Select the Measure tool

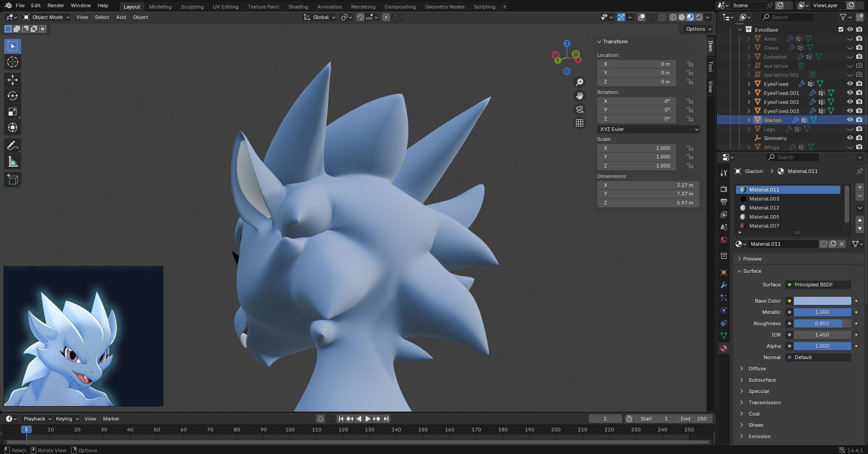coord(13,162)
